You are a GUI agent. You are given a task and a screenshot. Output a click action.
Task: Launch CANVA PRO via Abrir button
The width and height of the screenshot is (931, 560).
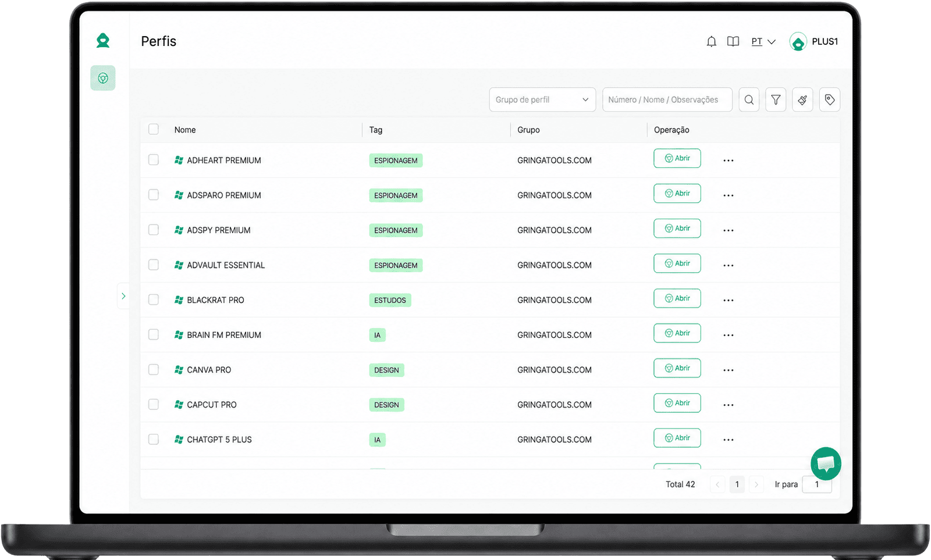click(677, 368)
